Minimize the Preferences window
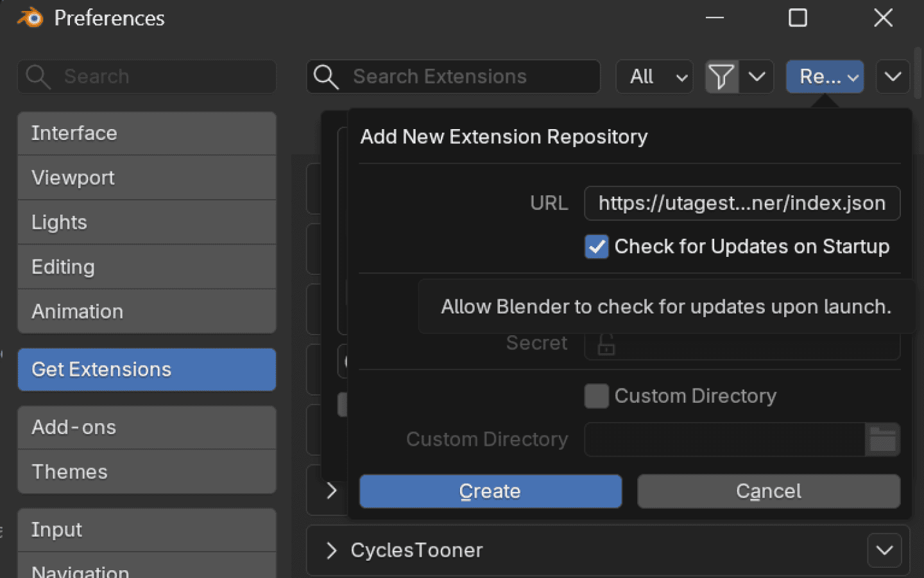 pos(715,17)
